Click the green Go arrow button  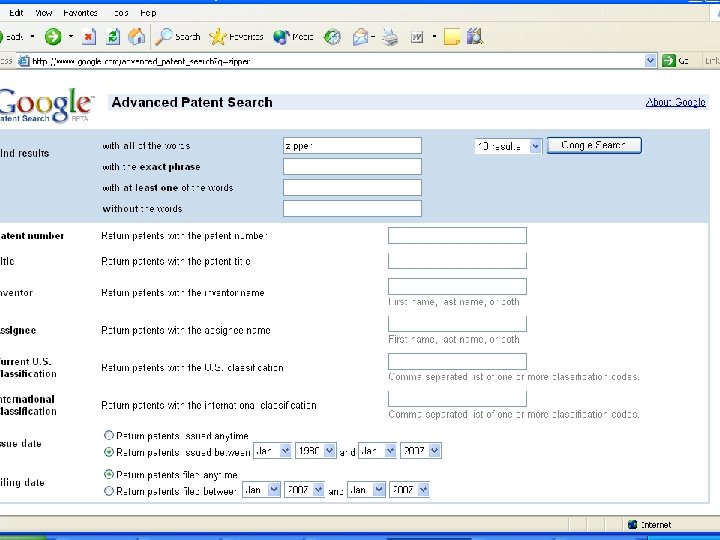coord(669,60)
